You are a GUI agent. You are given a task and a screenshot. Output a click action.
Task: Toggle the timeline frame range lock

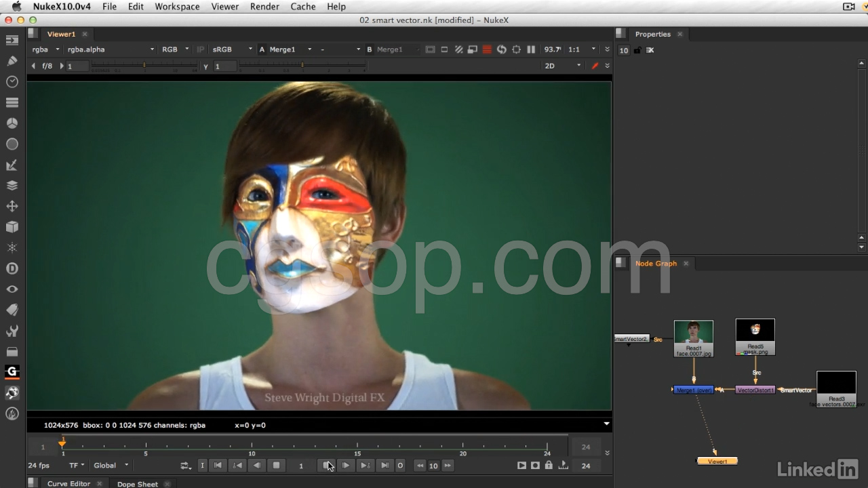coord(549,466)
